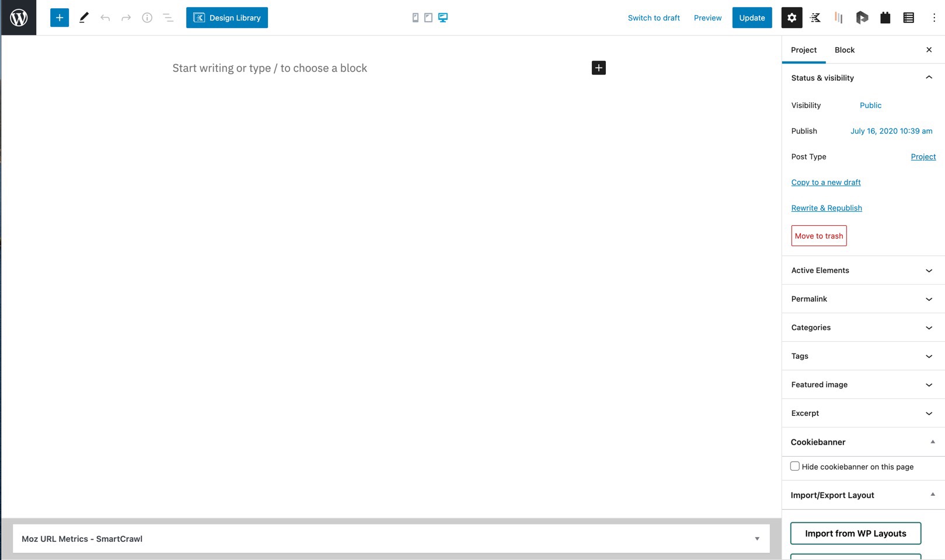Click Move to trash
The height and width of the screenshot is (560, 945).
click(x=819, y=236)
